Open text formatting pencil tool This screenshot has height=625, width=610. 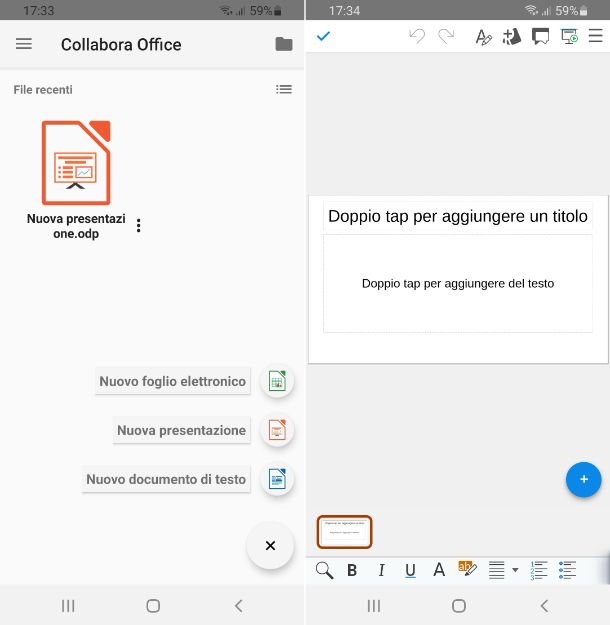[484, 37]
